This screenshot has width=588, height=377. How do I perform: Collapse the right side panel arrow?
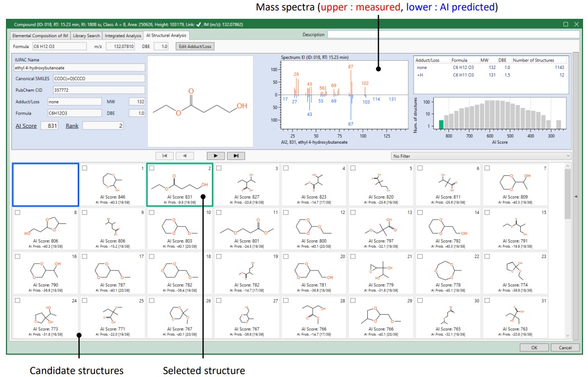[x=575, y=197]
